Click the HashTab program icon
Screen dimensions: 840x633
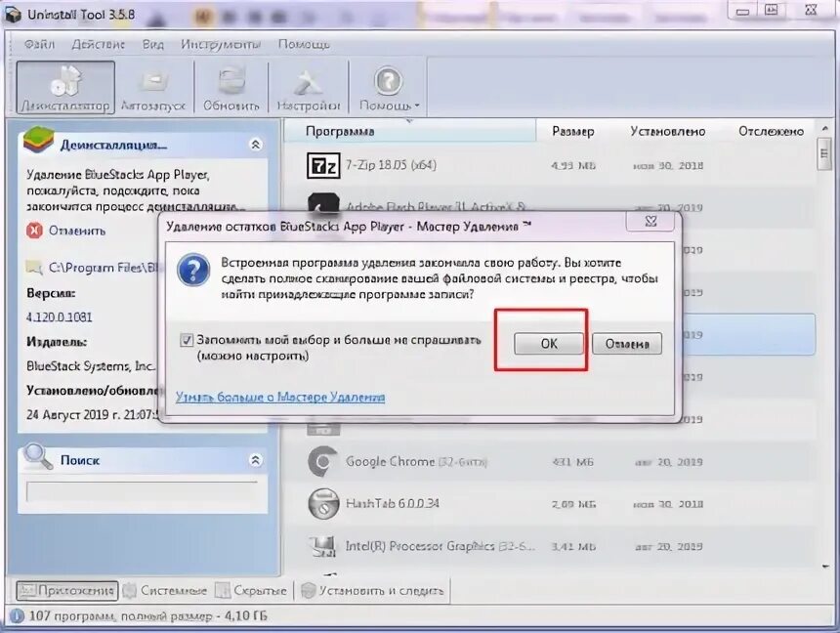(x=323, y=504)
